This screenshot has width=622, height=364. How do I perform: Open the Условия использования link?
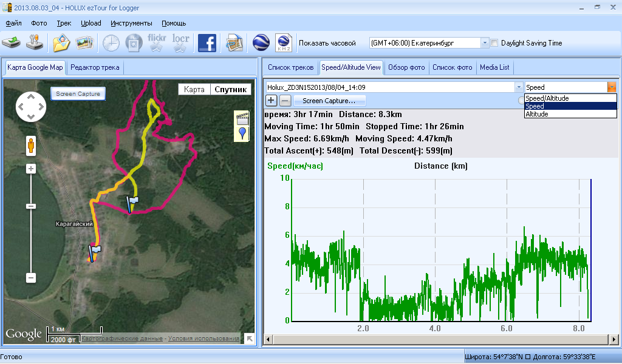click(203, 339)
